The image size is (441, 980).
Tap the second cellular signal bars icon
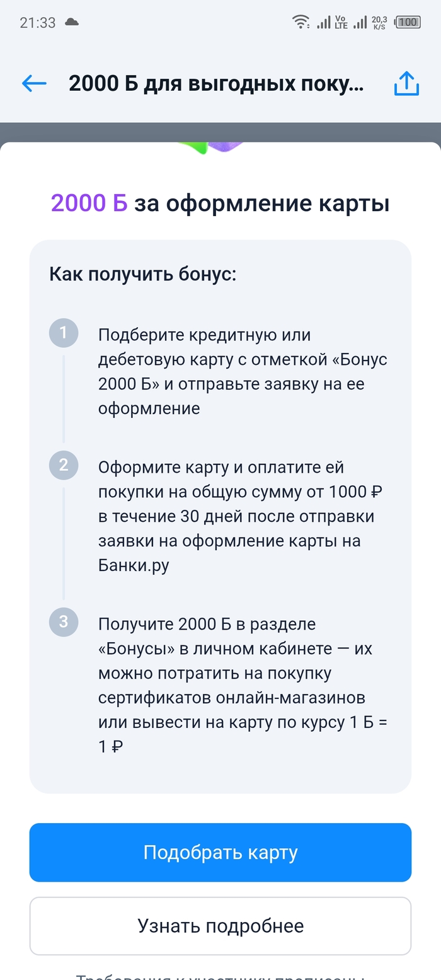[360, 21]
